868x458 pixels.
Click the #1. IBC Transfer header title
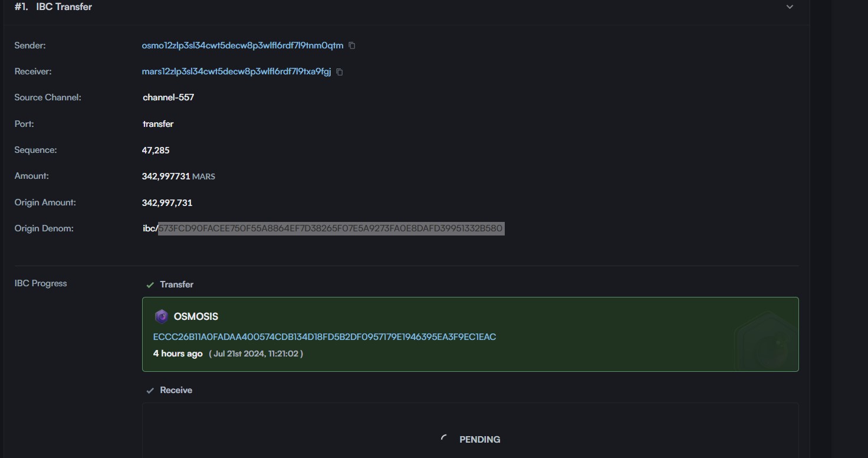53,7
